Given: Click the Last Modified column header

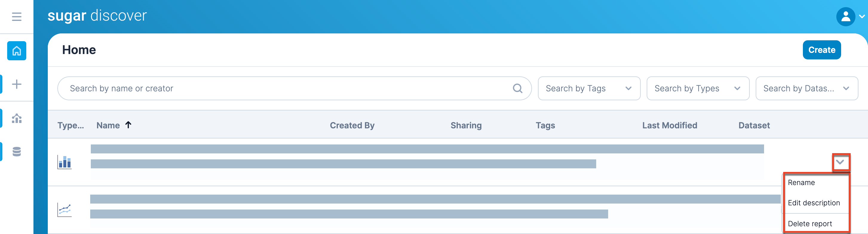Looking at the screenshot, I should (669, 126).
